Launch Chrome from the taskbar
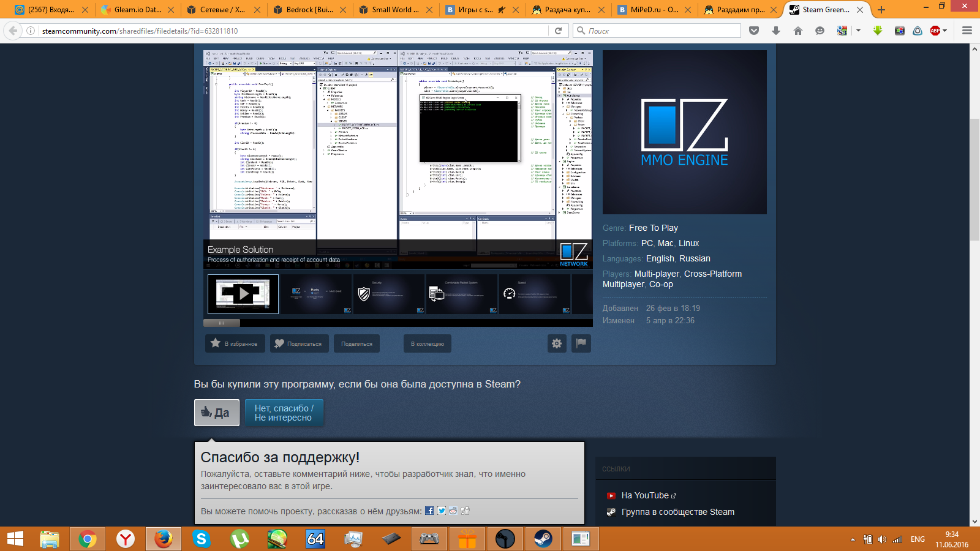 (88, 539)
